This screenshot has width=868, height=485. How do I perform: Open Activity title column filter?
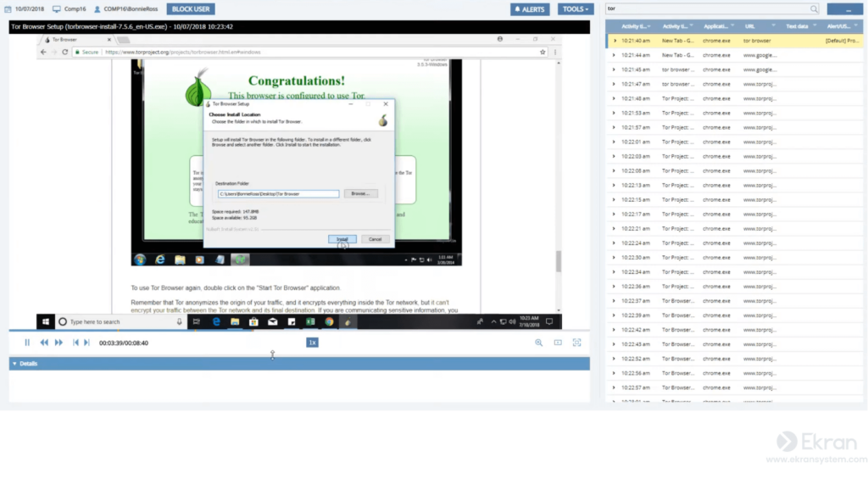692,26
